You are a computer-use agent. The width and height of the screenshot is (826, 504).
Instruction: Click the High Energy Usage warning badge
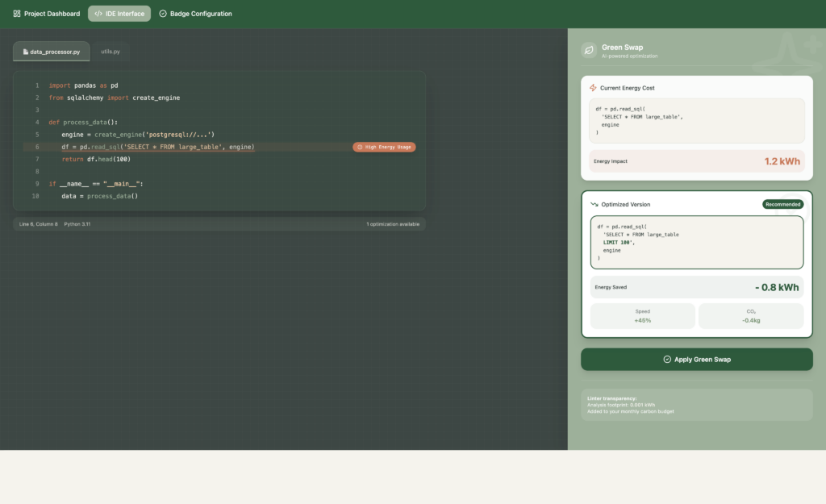coord(384,147)
